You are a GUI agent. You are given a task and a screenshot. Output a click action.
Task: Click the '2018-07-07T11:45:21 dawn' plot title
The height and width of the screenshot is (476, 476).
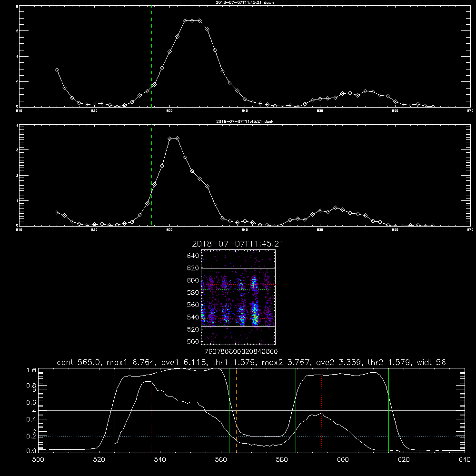click(x=245, y=2)
